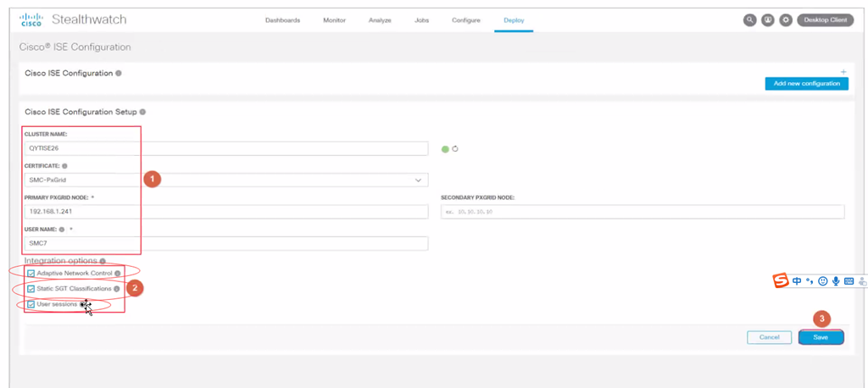
Task: Show info tooltip beside CERTIFICATE label
Action: click(64, 165)
